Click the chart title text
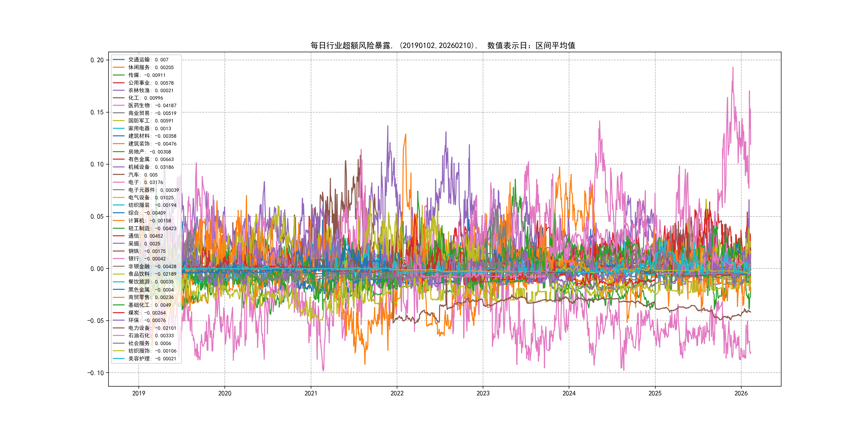 click(443, 46)
